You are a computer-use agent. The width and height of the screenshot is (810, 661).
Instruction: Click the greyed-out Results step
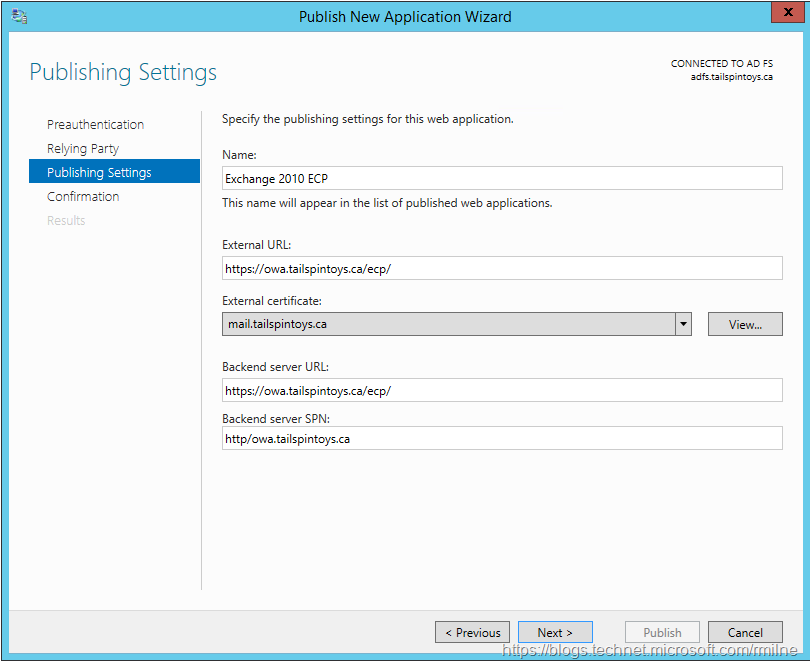pyautogui.click(x=66, y=220)
